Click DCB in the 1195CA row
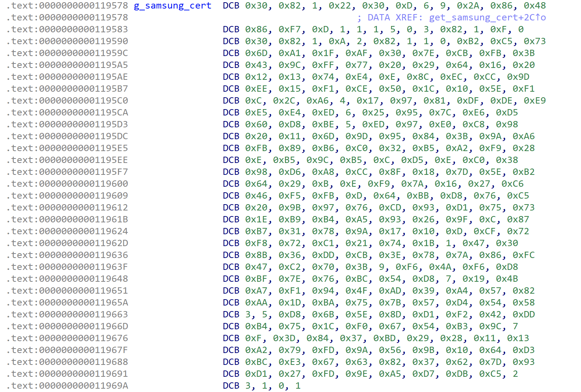The height and width of the screenshot is (392, 581). coord(231,112)
